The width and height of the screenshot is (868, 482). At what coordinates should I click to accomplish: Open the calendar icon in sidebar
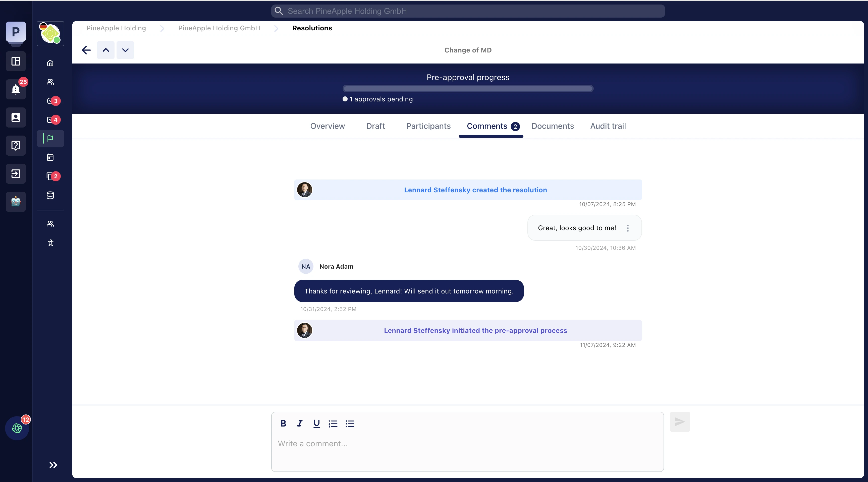point(50,157)
